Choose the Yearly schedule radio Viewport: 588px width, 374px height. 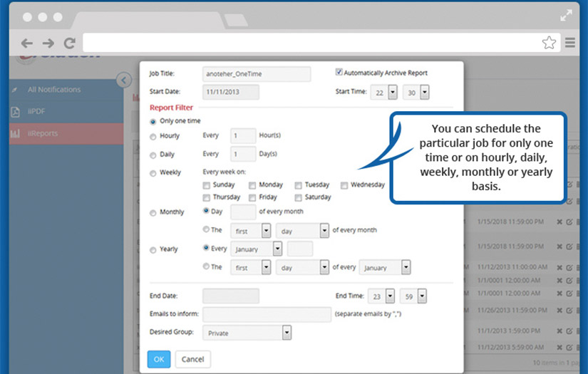point(153,250)
